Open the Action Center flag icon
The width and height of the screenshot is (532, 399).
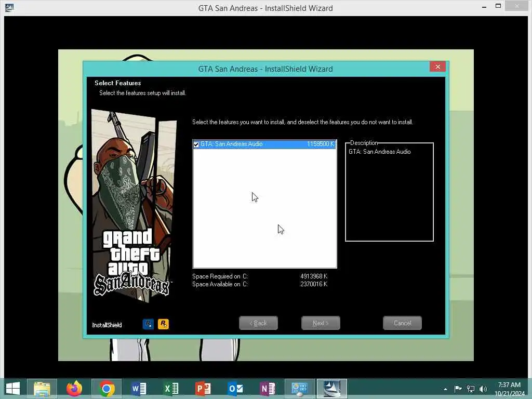tap(458, 389)
